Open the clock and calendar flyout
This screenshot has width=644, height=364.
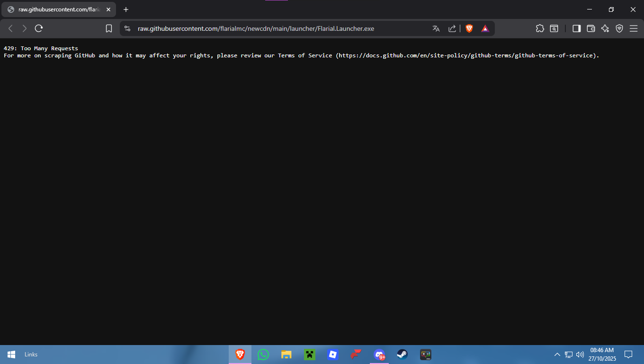[x=602, y=355]
